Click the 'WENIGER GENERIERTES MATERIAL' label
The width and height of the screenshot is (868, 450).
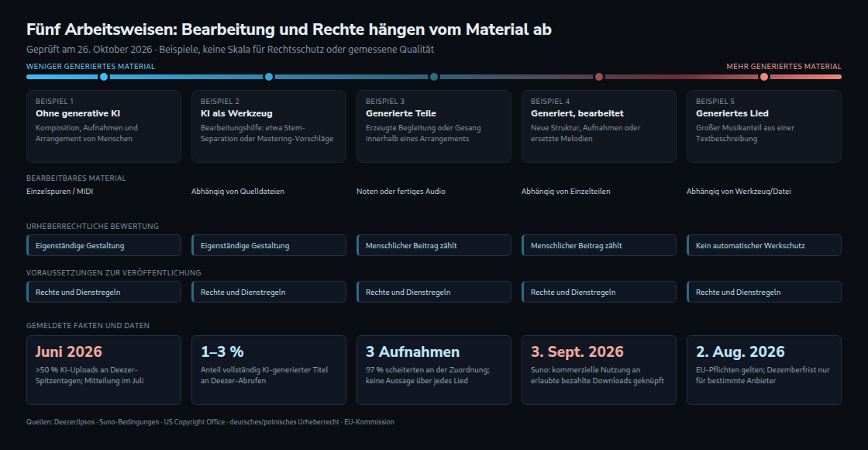click(91, 67)
